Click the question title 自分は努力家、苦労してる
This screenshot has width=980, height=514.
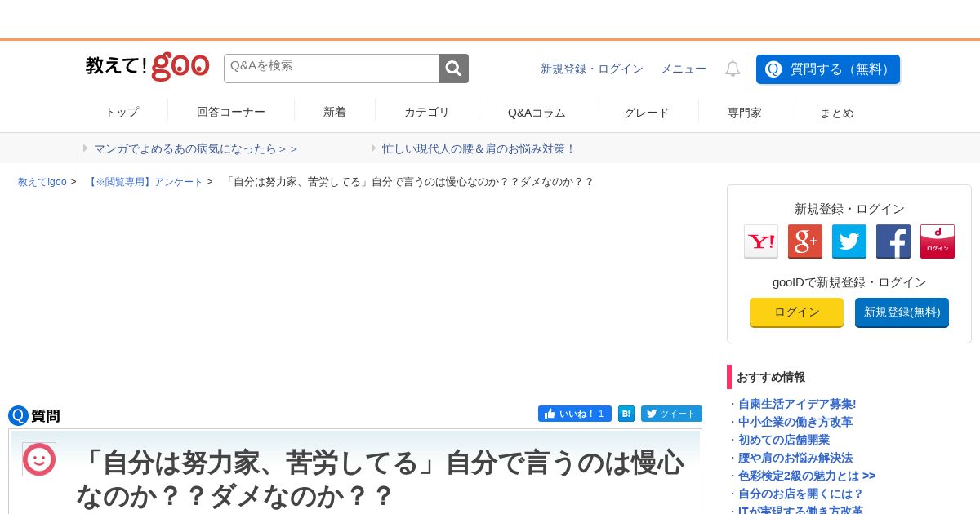[380, 479]
